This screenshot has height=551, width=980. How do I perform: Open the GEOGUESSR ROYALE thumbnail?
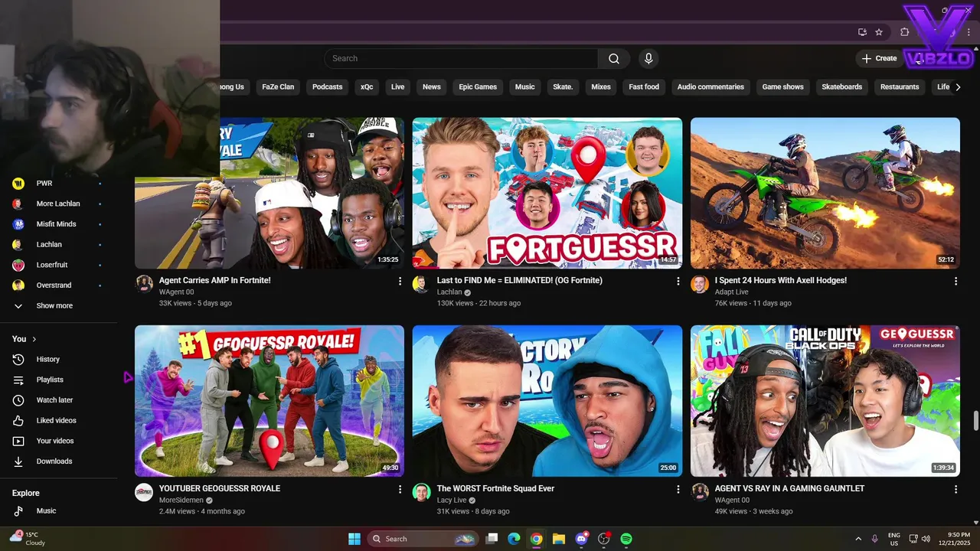click(x=269, y=401)
